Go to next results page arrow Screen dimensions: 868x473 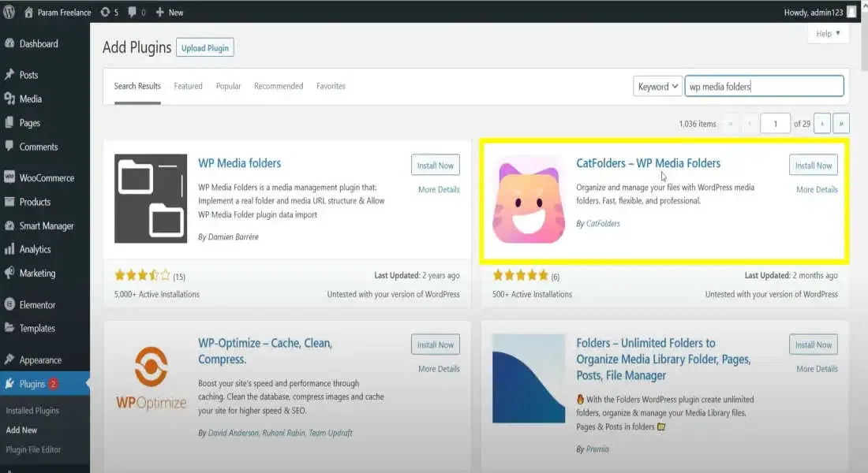822,123
